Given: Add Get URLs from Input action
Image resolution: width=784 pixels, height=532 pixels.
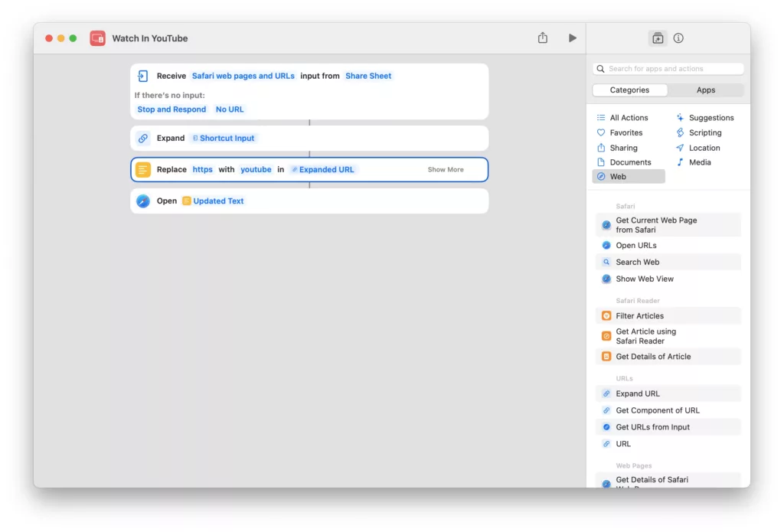Looking at the screenshot, I should tap(668, 427).
